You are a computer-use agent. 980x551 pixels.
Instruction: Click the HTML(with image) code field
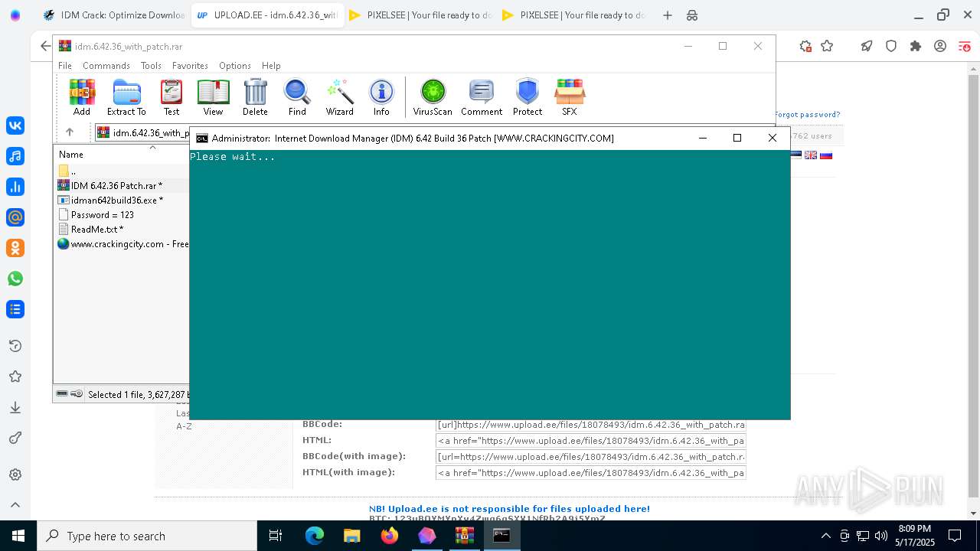(590, 473)
